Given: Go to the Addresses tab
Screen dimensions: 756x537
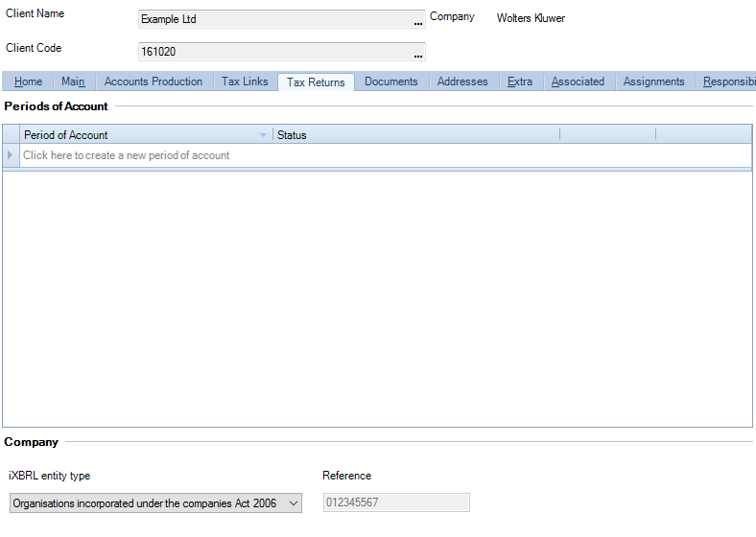Looking at the screenshot, I should click(462, 82).
